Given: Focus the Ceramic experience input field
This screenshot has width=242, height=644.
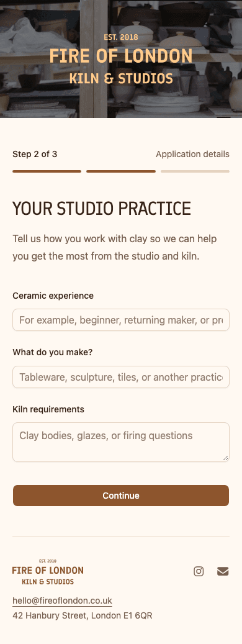Looking at the screenshot, I should (121, 320).
